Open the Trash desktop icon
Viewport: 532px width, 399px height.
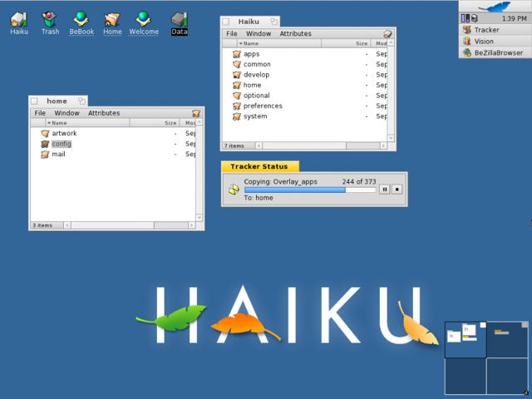tap(50, 19)
